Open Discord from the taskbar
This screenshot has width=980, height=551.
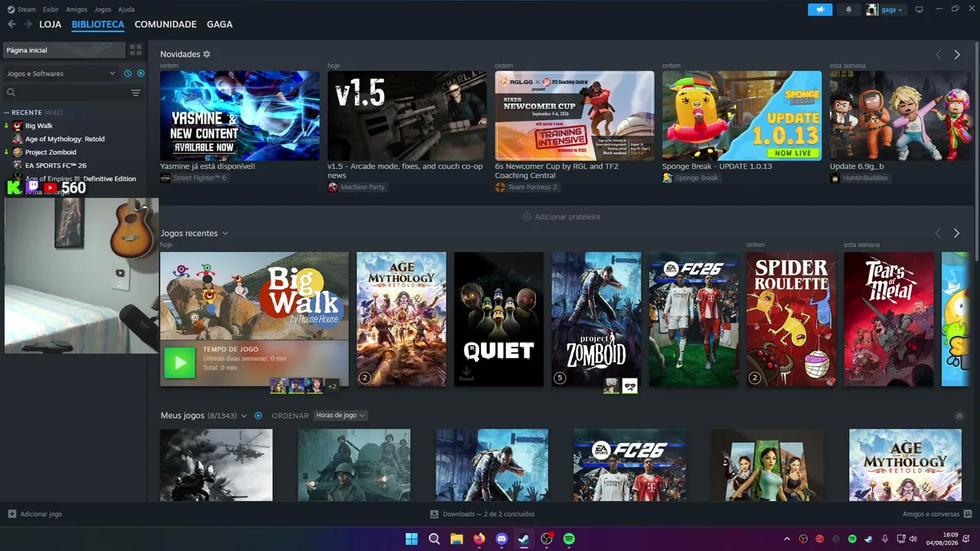click(501, 539)
